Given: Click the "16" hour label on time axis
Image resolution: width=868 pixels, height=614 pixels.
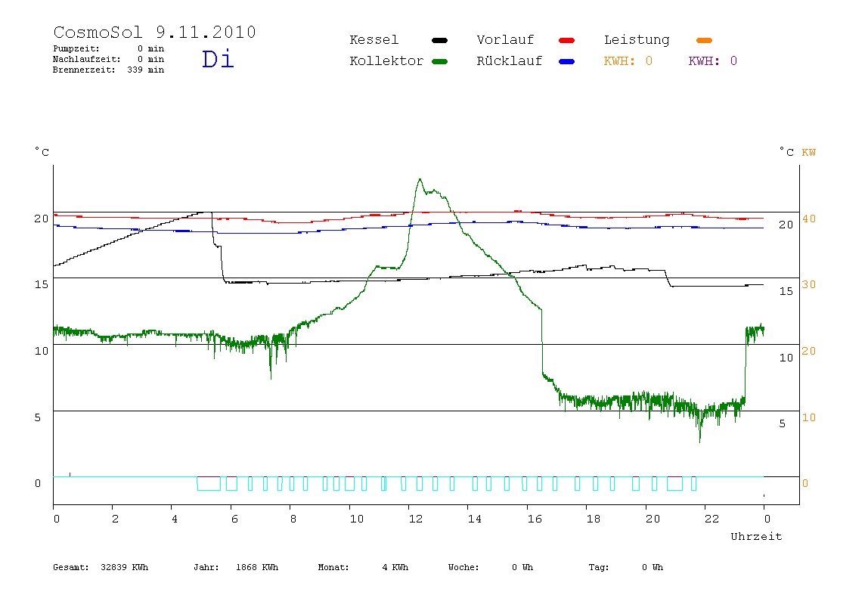Looking at the screenshot, I should click(x=535, y=519).
